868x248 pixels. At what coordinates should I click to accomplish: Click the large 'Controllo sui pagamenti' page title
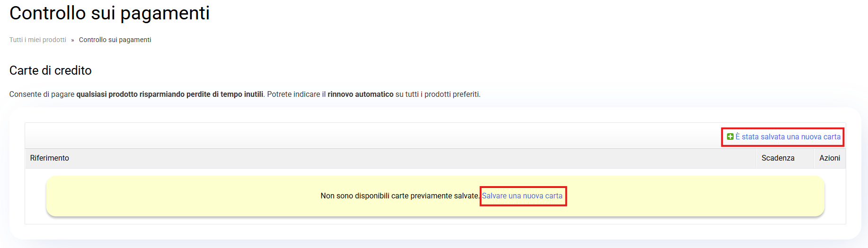click(109, 13)
